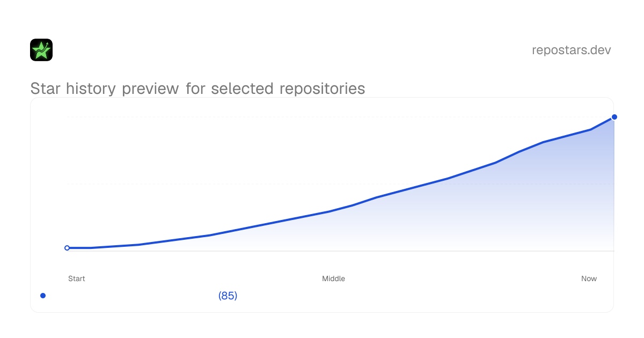This screenshot has width=644, height=338.
Task: Click the (85) star count in legend
Action: click(x=228, y=296)
